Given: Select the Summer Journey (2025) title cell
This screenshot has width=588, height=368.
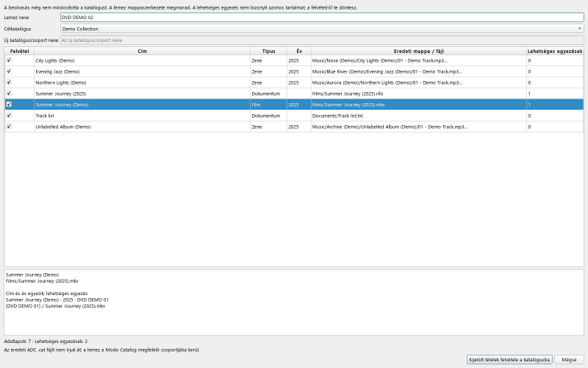Looking at the screenshot, I should (142, 93).
